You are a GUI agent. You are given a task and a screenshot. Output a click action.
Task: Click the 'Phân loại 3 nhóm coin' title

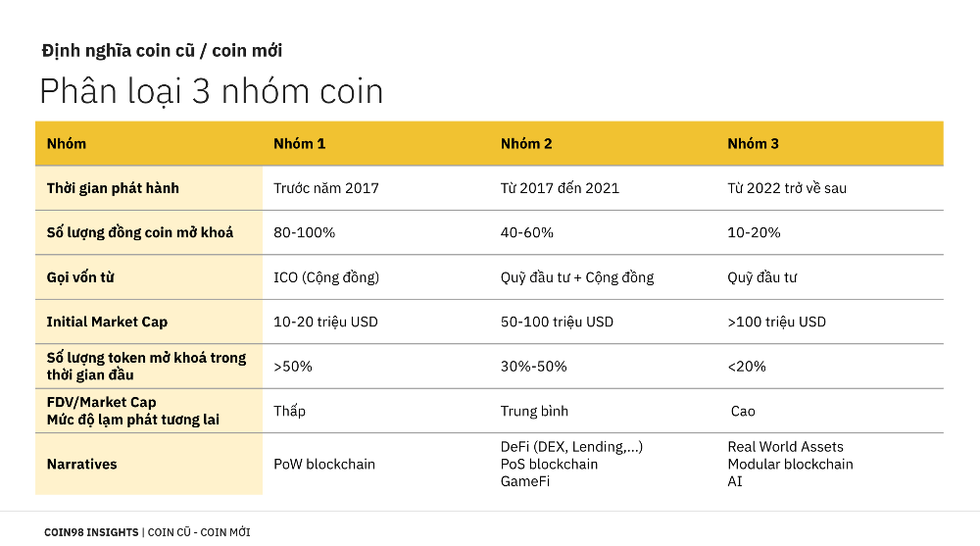click(211, 91)
